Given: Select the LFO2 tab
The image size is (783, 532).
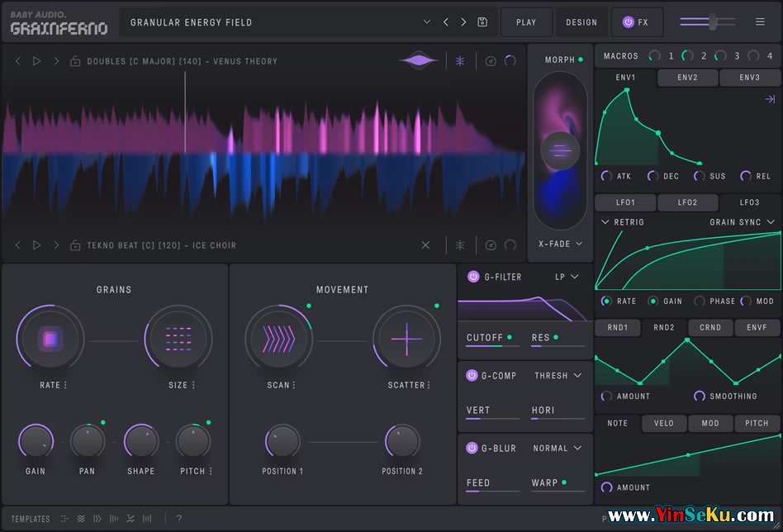Looking at the screenshot, I should tap(687, 202).
